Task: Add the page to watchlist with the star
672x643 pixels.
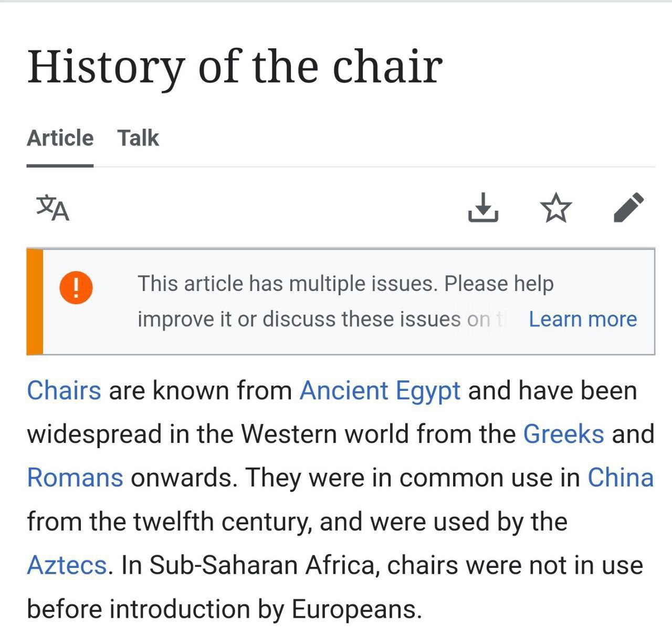Action: (x=555, y=208)
